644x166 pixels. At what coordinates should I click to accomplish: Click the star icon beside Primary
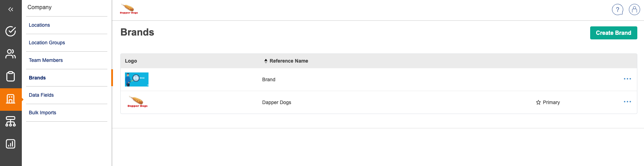click(x=538, y=102)
